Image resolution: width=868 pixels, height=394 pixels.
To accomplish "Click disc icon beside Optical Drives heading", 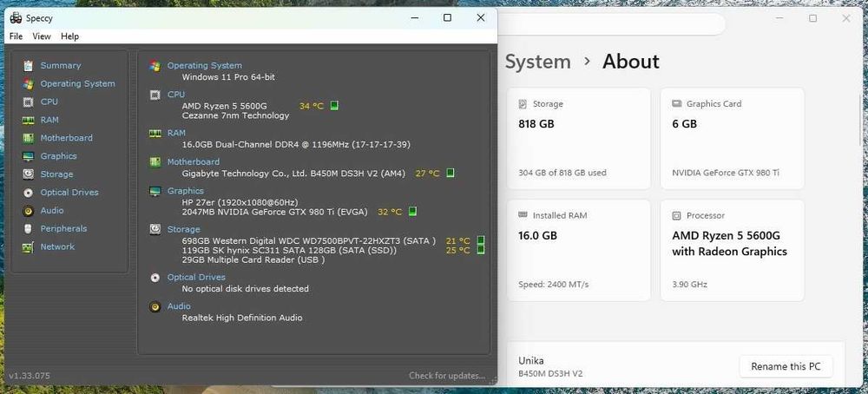I will click(155, 277).
